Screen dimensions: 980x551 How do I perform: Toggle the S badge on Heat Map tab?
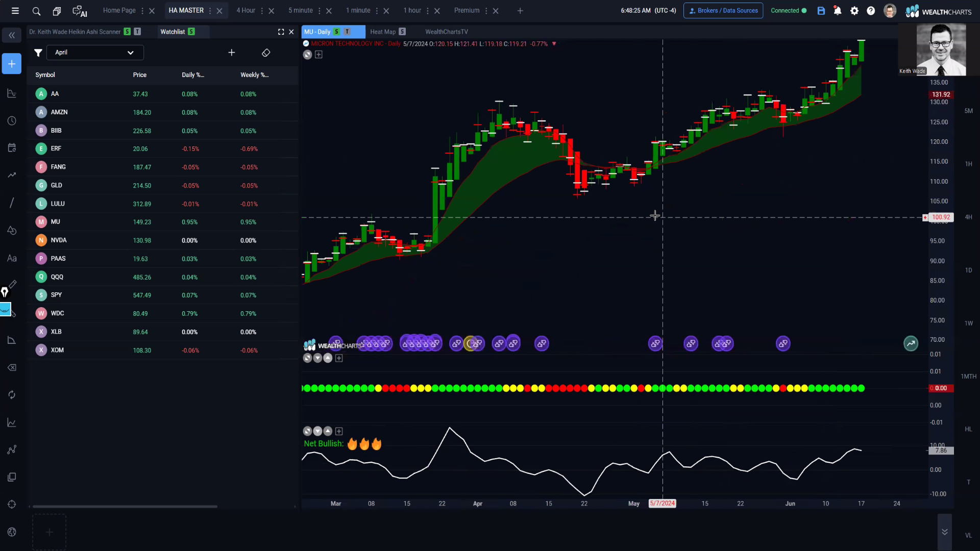pos(402,32)
